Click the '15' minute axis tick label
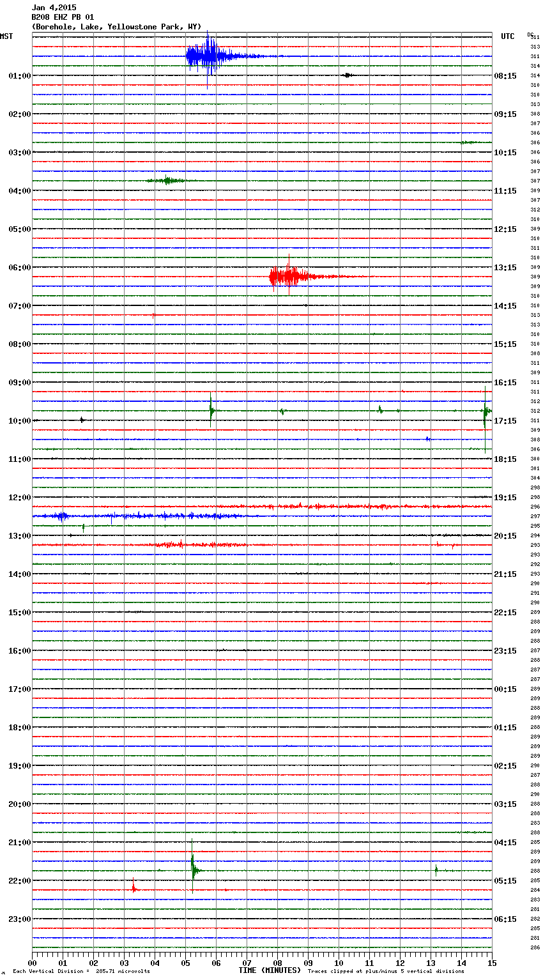 tap(491, 963)
